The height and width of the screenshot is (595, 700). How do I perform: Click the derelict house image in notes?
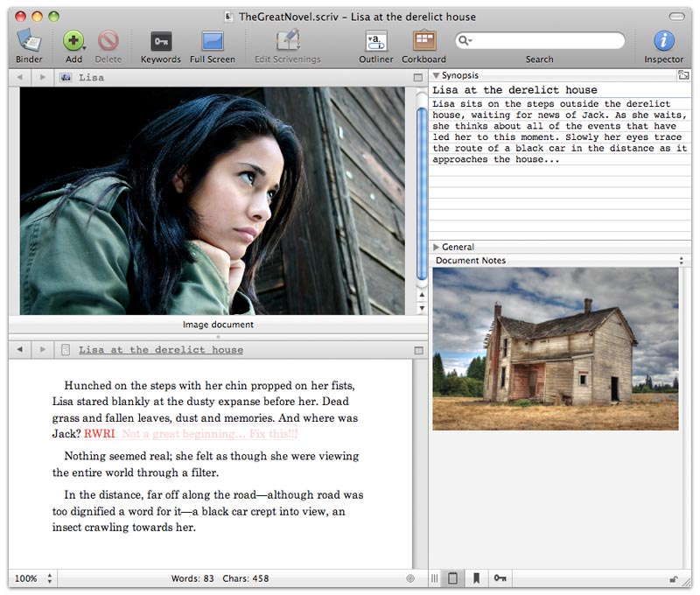[x=555, y=348]
